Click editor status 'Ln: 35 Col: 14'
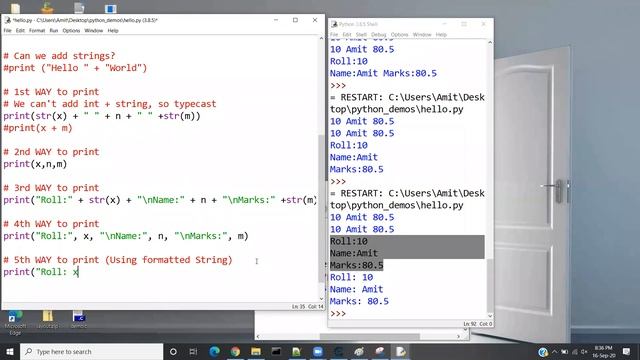The width and height of the screenshot is (640, 360). (x=307, y=306)
